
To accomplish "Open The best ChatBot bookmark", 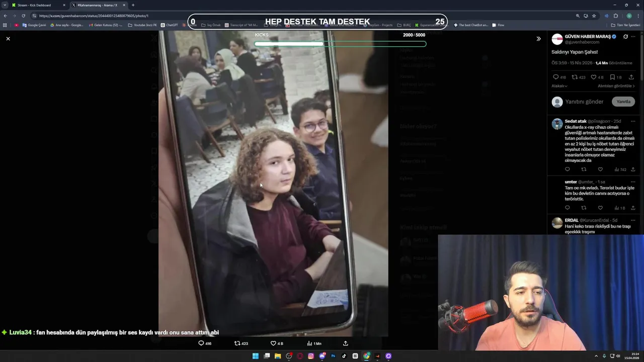I will tap(471, 25).
